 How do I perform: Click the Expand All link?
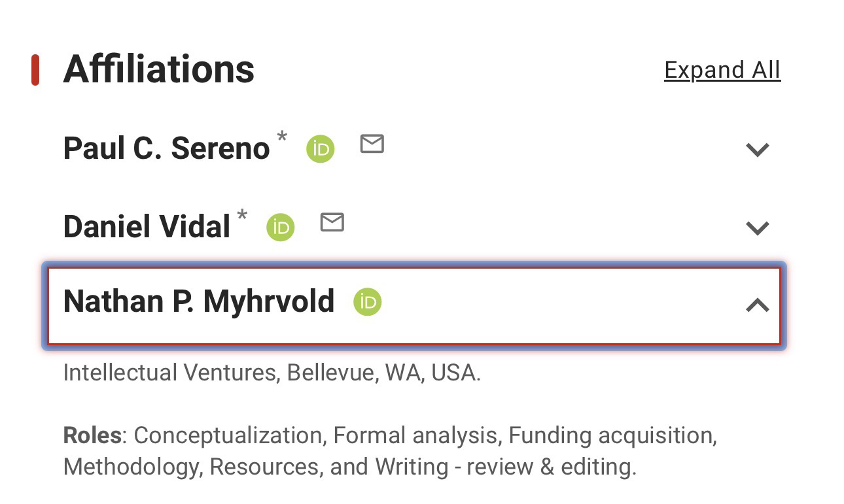[x=722, y=70]
